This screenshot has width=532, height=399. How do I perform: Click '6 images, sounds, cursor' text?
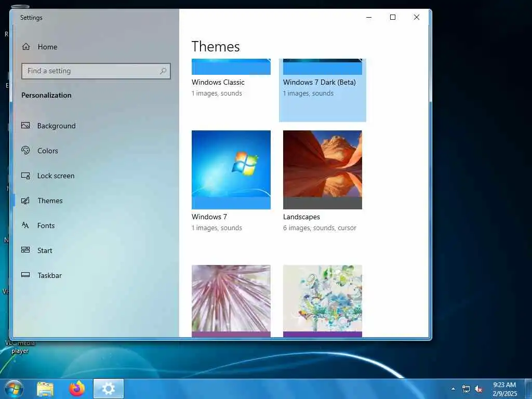tap(320, 228)
